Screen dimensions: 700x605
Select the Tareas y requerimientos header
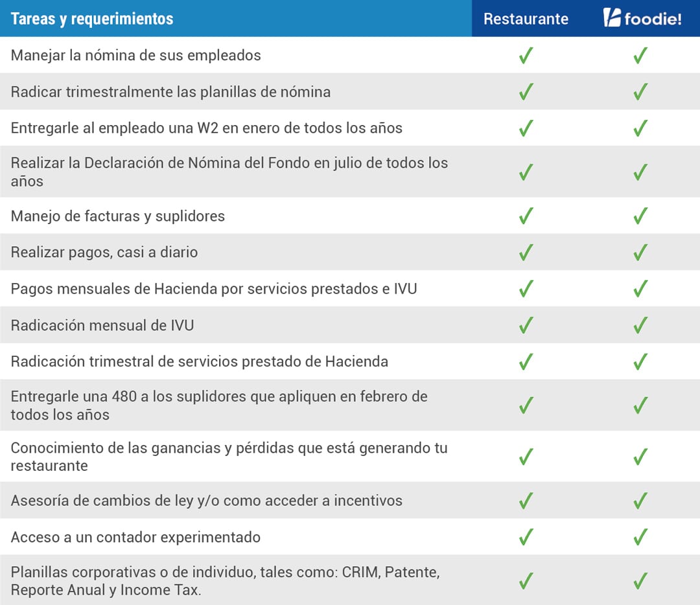[x=92, y=19]
